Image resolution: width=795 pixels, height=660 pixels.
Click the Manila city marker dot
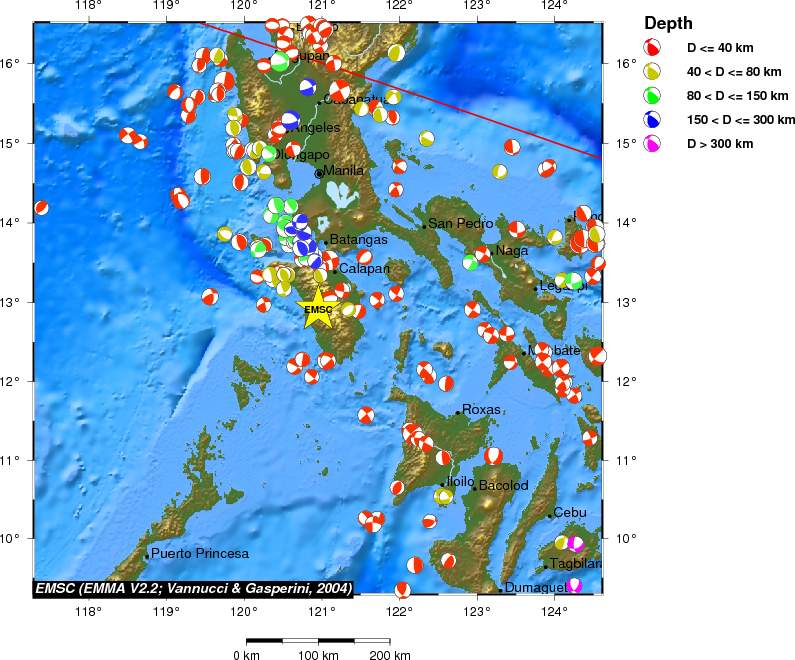pos(319,173)
